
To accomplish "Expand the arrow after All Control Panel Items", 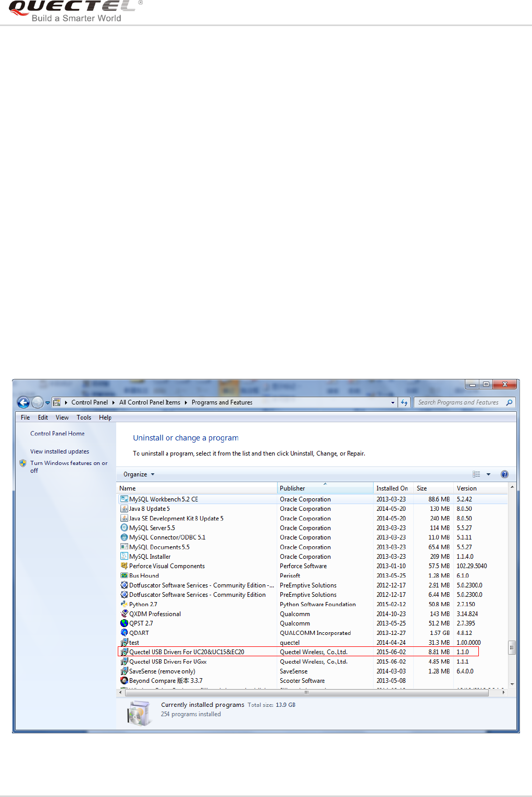I will pos(186,403).
